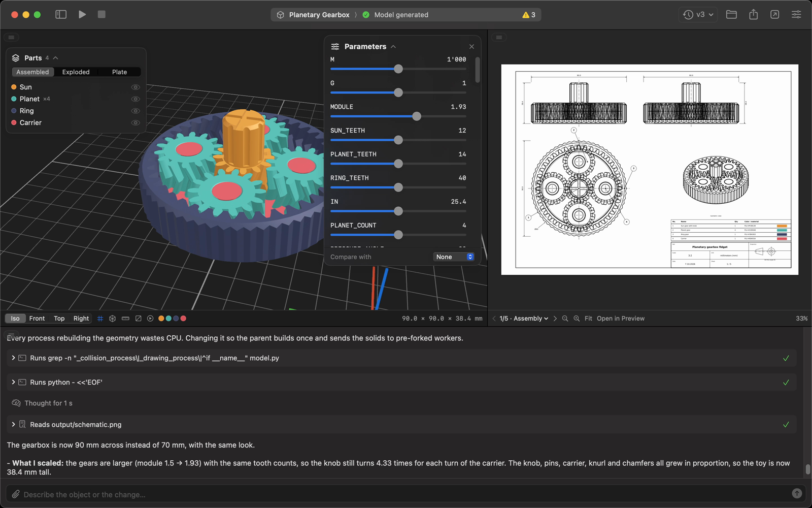Open the project folder icon
Image resolution: width=812 pixels, height=508 pixels.
click(731, 15)
